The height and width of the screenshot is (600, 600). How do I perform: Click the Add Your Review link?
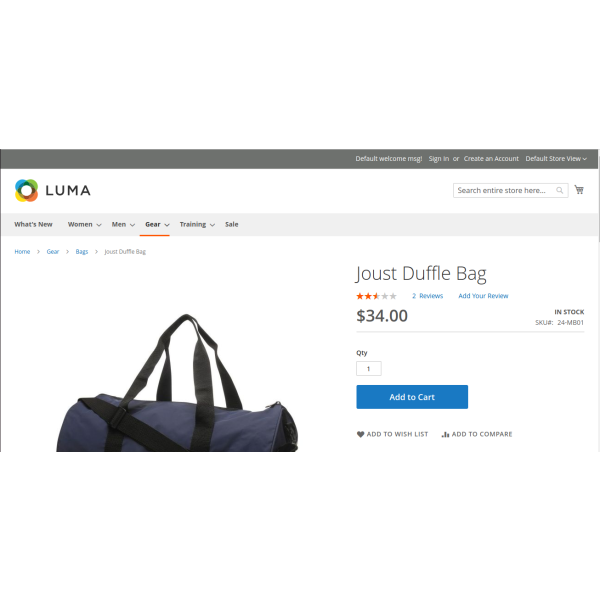click(483, 296)
